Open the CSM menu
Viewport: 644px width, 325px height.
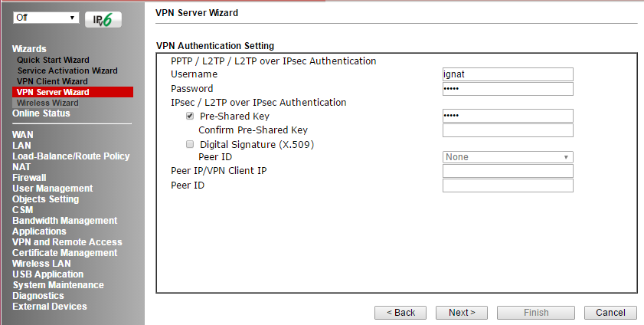point(22,209)
